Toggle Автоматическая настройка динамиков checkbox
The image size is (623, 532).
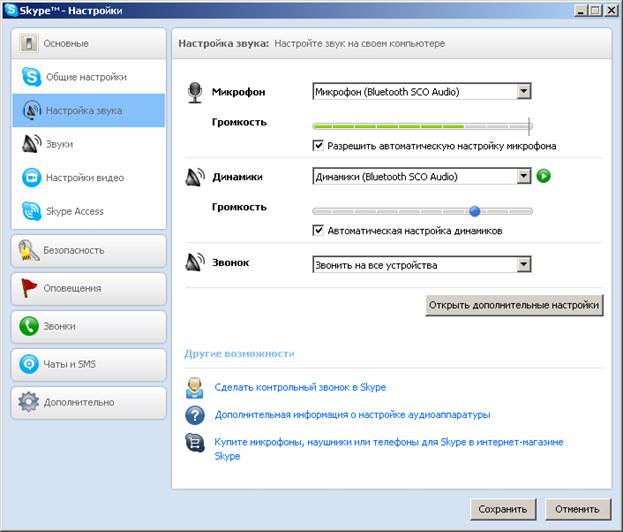[x=318, y=230]
